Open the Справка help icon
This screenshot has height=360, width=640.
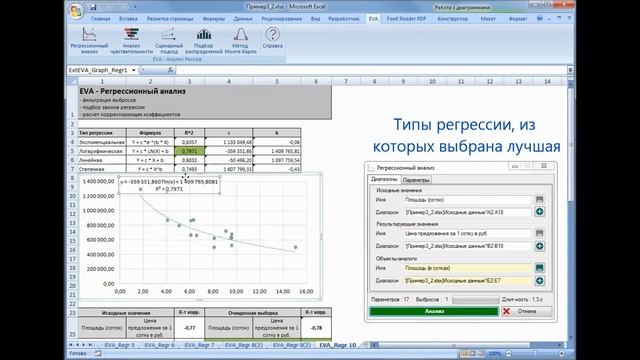[x=273, y=38]
